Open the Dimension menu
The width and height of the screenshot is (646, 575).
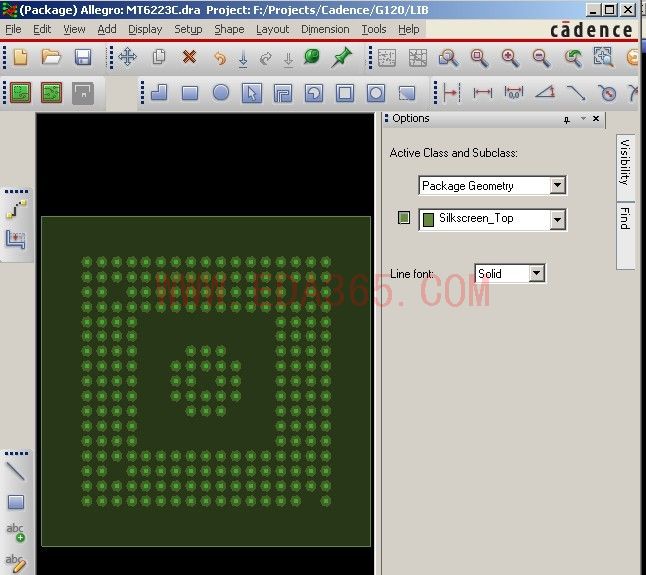pyautogui.click(x=325, y=29)
